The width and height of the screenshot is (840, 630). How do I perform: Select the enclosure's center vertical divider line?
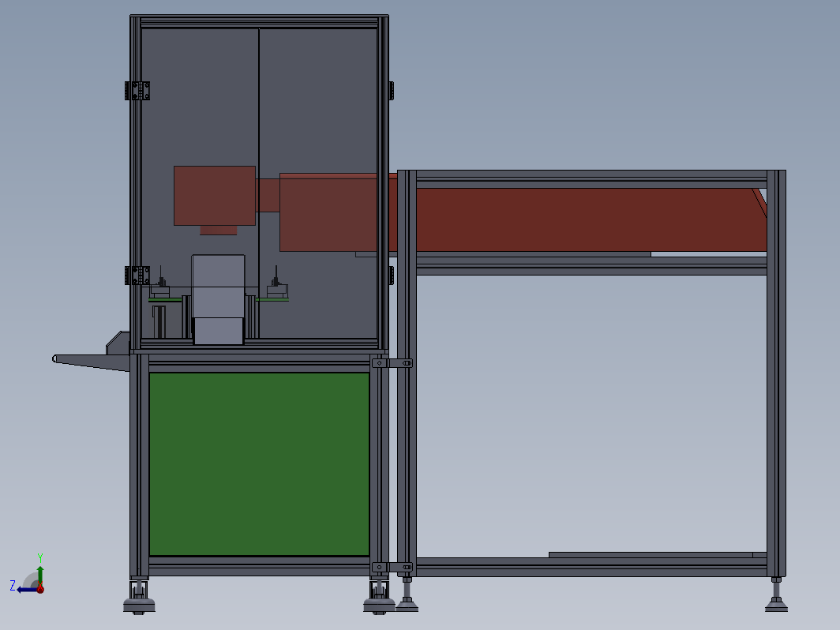259,183
